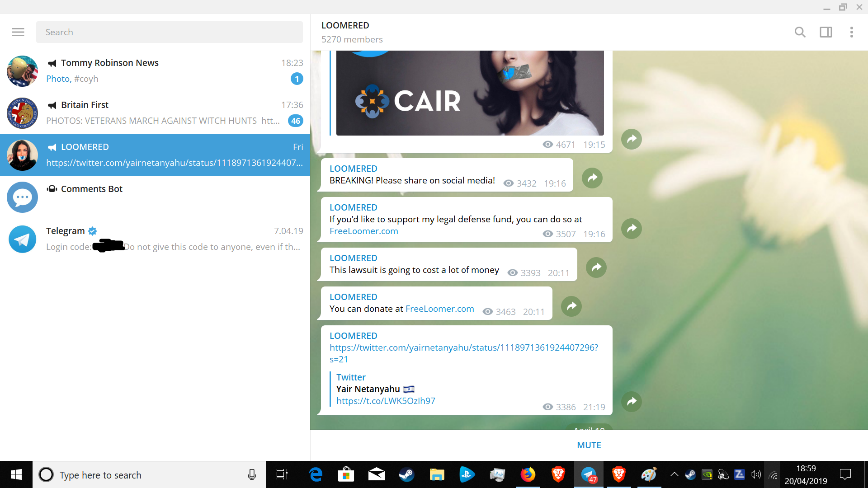868x488 pixels.
Task: Mute the LOOMERED channel
Action: click(x=589, y=445)
